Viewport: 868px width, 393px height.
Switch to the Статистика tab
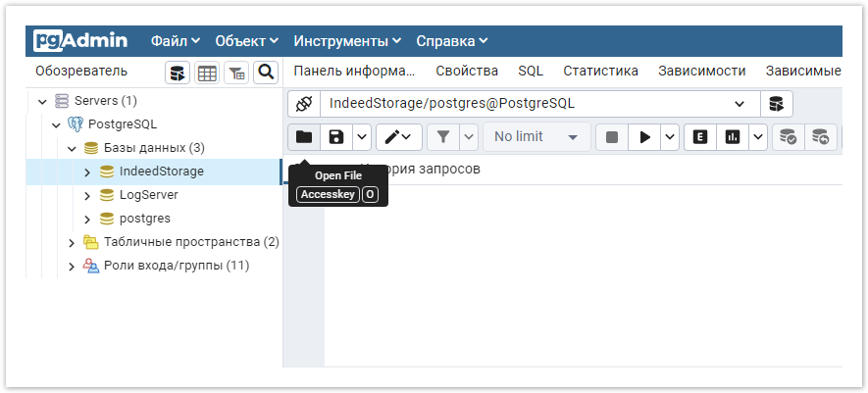click(600, 71)
